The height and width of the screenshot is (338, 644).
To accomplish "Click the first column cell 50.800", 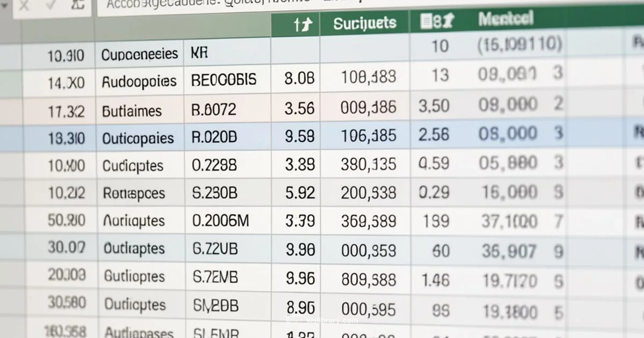I will click(66, 220).
